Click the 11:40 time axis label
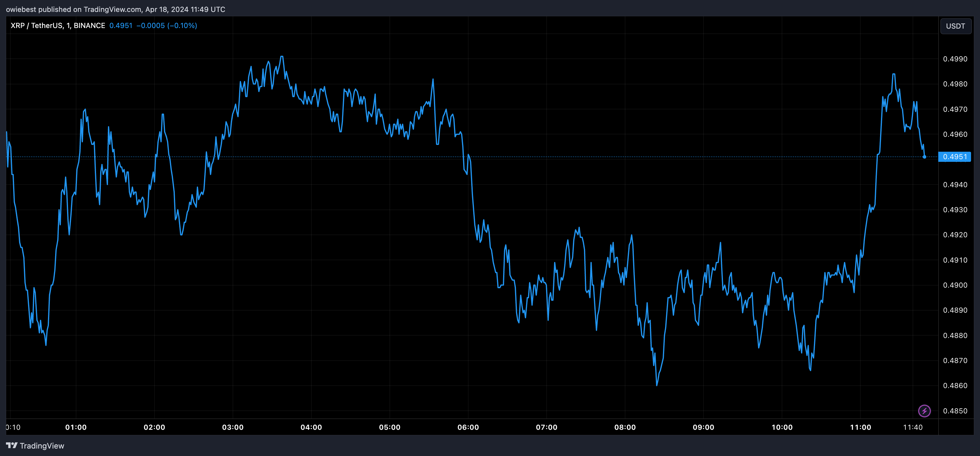980x456 pixels. click(912, 427)
